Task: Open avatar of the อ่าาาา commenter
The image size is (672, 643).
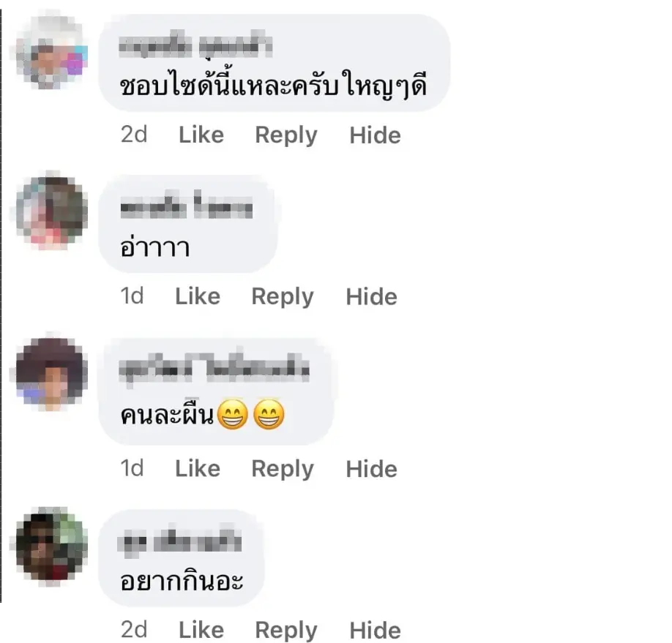Action: point(52,213)
